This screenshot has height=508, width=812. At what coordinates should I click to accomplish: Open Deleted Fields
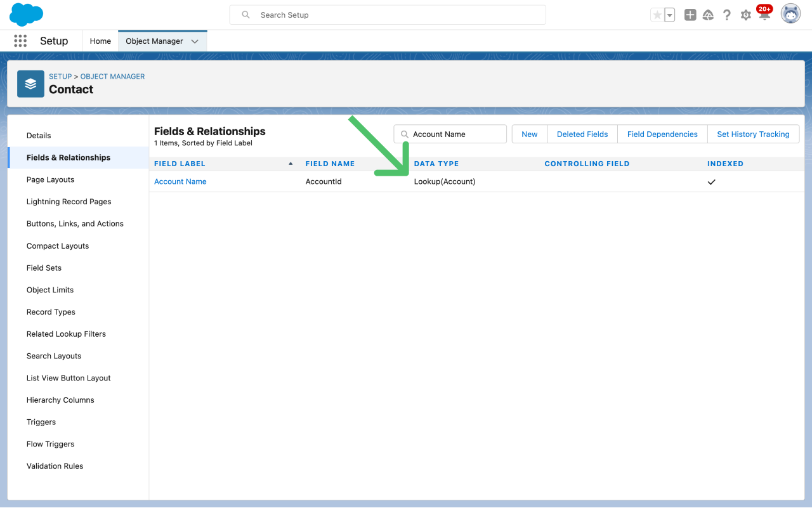(x=582, y=134)
